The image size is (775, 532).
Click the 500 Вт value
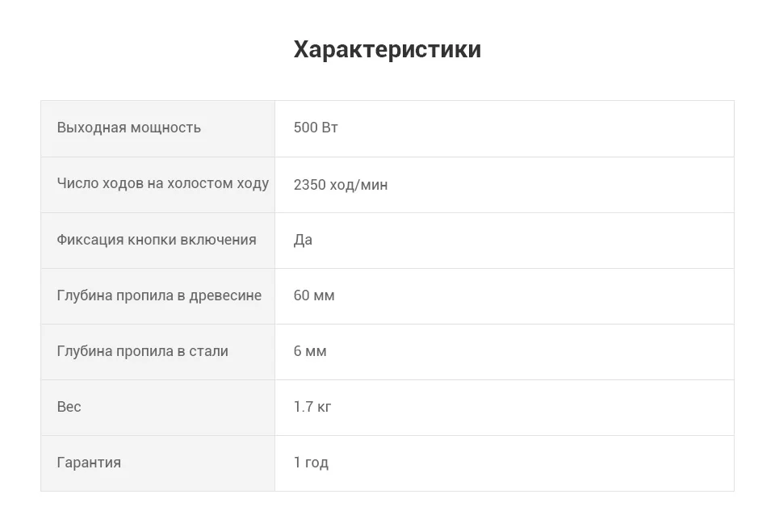click(316, 128)
